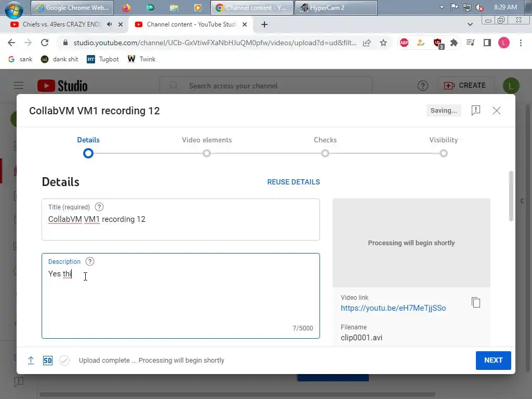This screenshot has width=532, height=399.
Task: Reload the current page
Action: tap(45, 43)
